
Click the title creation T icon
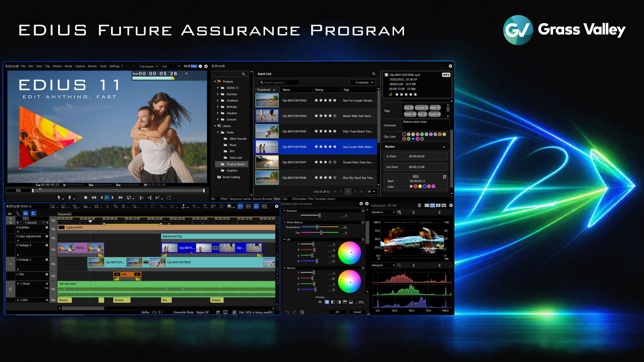[x=205, y=206]
